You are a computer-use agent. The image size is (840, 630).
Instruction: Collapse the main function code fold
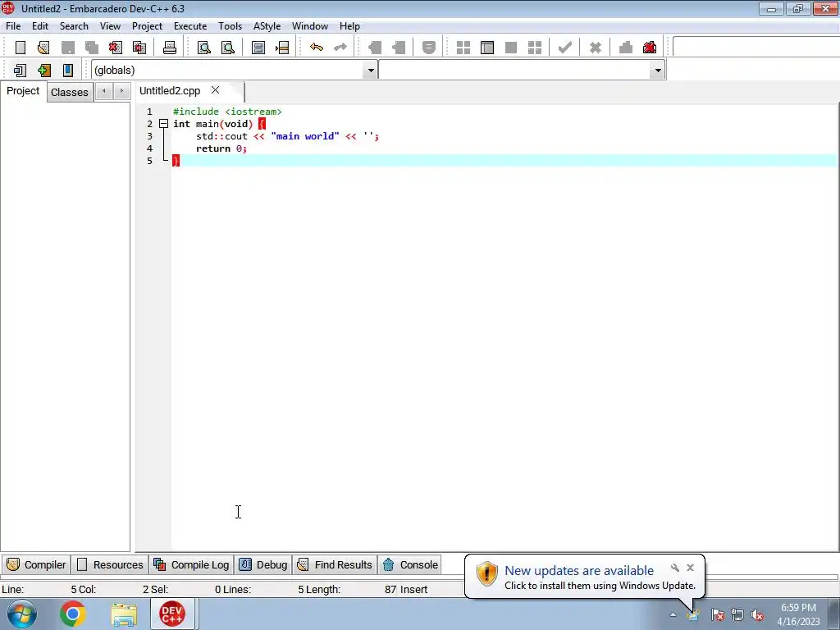click(x=164, y=124)
